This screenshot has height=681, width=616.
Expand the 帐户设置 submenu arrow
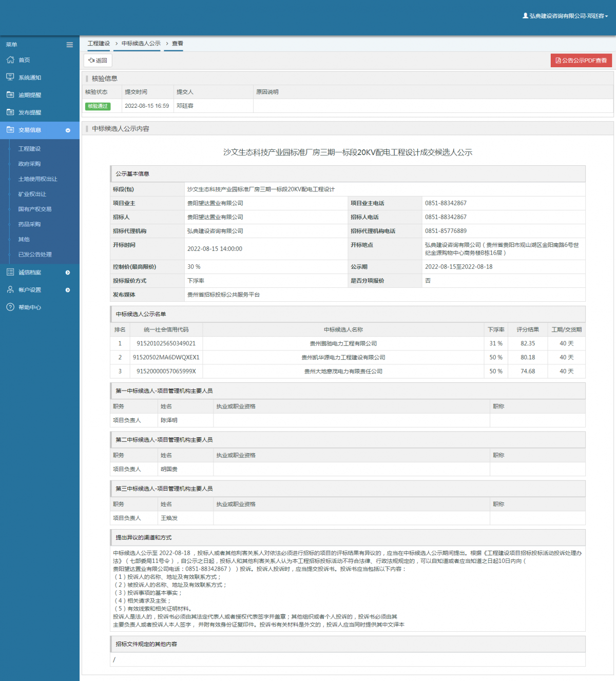68,290
